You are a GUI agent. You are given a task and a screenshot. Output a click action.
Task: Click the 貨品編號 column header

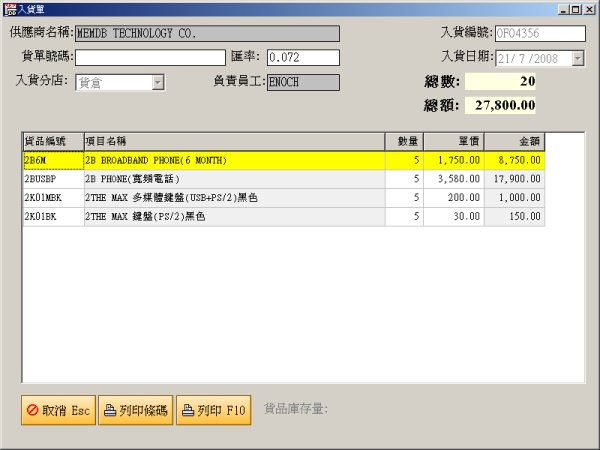(x=53, y=142)
